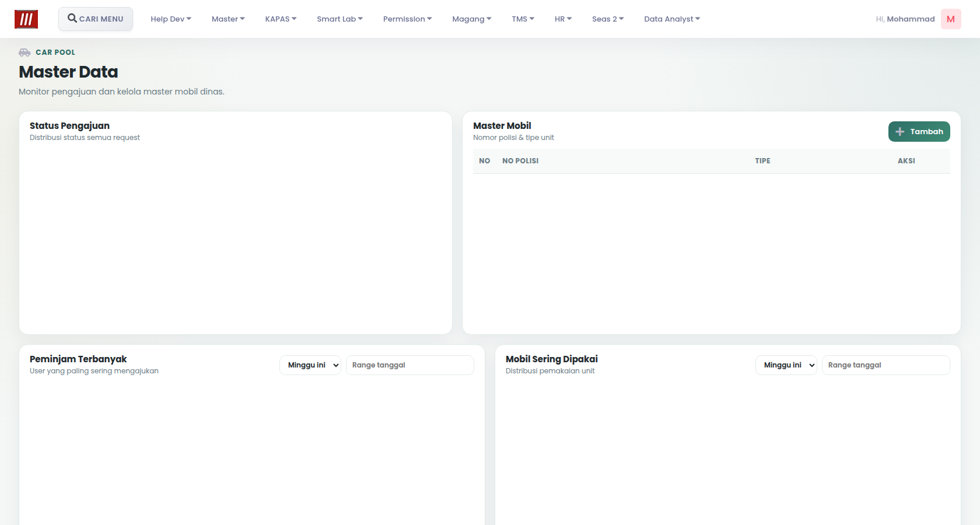Open the Data Analyst menu

click(x=672, y=19)
